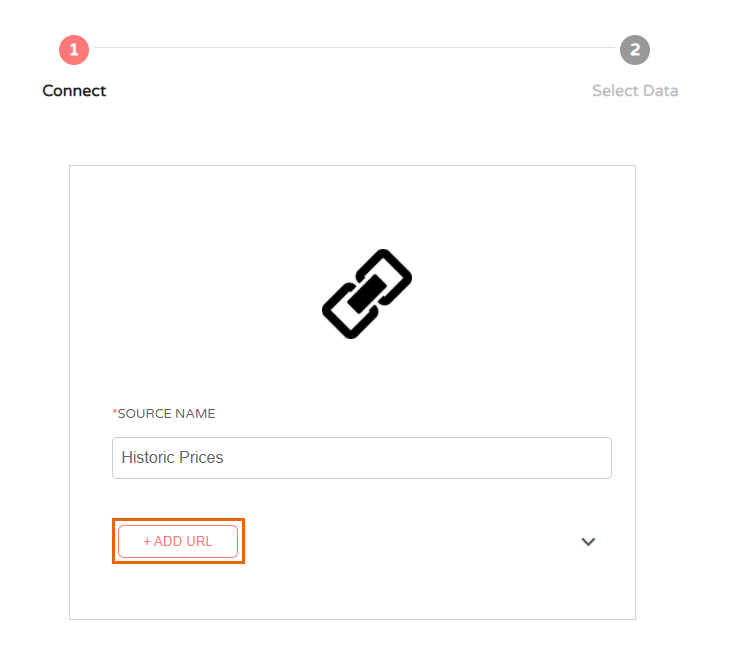Screen dimensions: 744x659
Task: Click the Historic Prices text
Action: (172, 457)
